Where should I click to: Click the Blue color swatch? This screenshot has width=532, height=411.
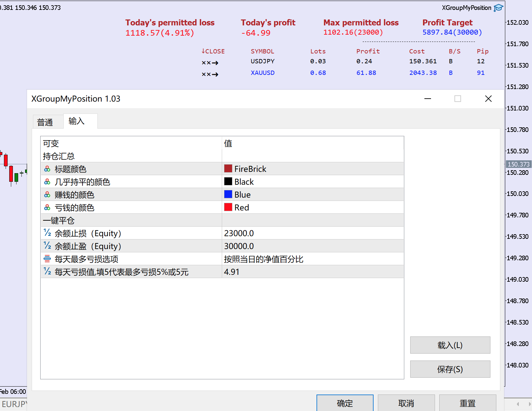point(228,194)
